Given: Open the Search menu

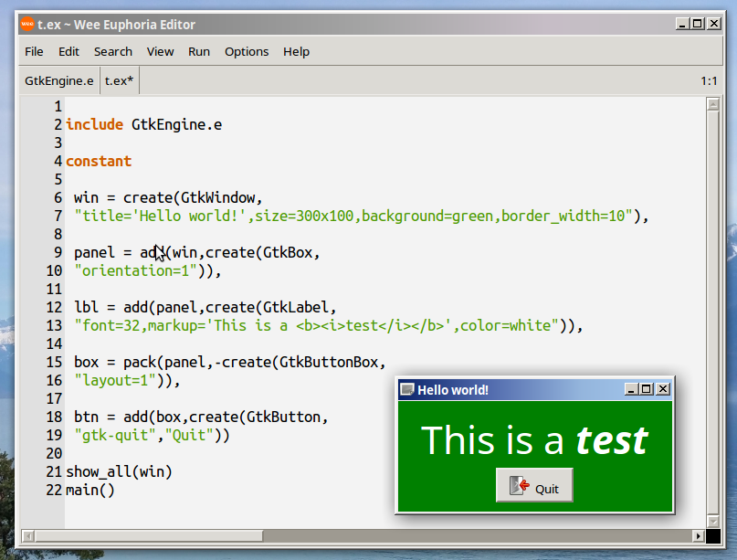Looking at the screenshot, I should click(113, 52).
